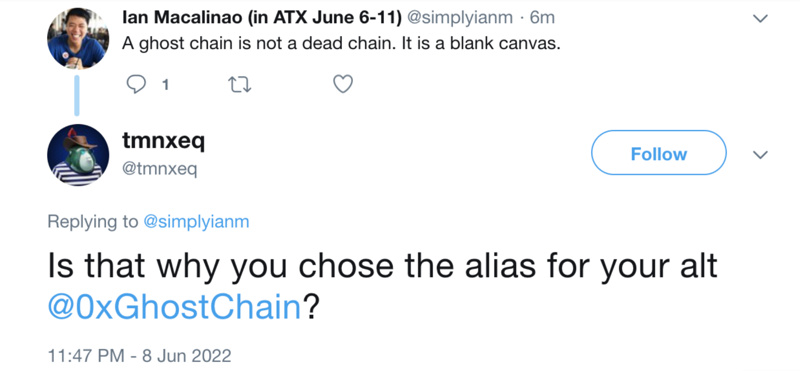Open @simplyianm in Replying to line
This screenshot has height=371, width=800.
(x=196, y=222)
